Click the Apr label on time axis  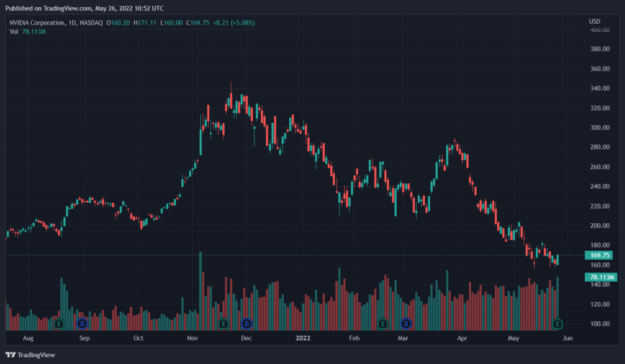462,337
